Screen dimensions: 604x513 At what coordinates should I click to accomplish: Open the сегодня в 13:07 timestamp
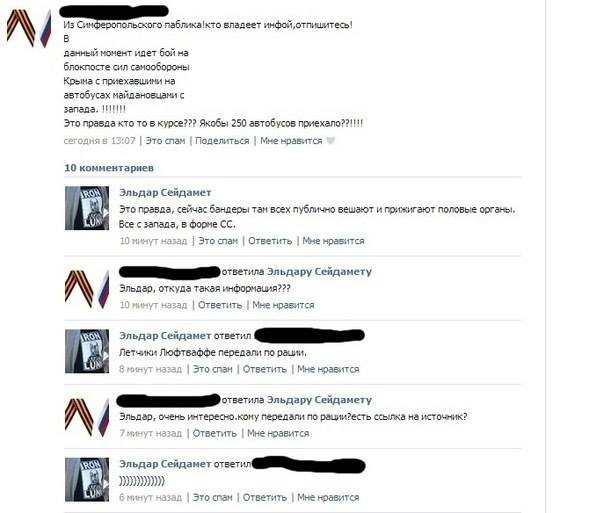(99, 141)
